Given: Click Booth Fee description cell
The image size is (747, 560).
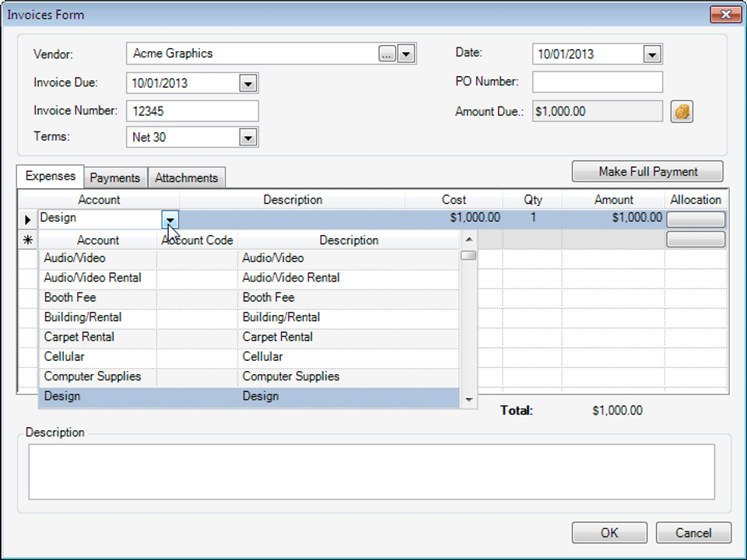Looking at the screenshot, I should (x=349, y=298).
